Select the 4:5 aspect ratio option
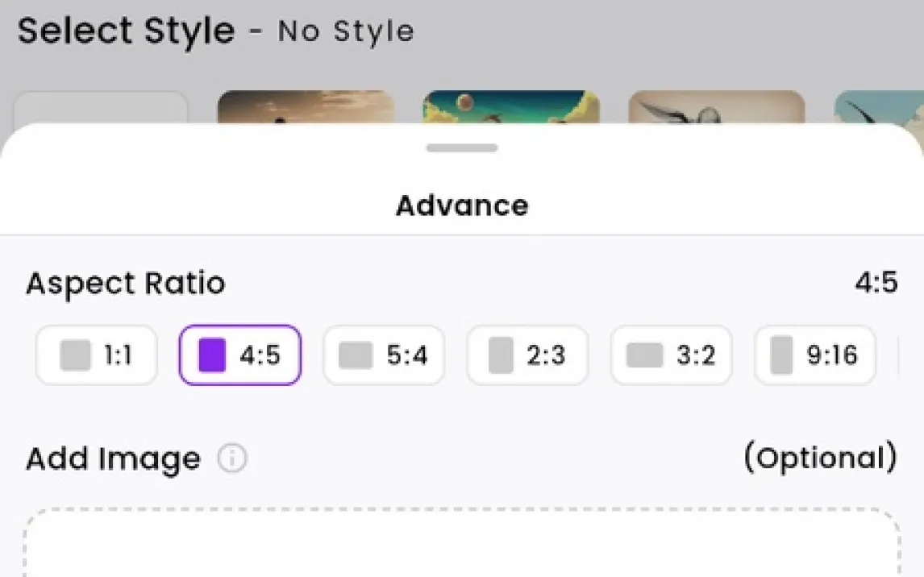The image size is (924, 577). (x=239, y=355)
